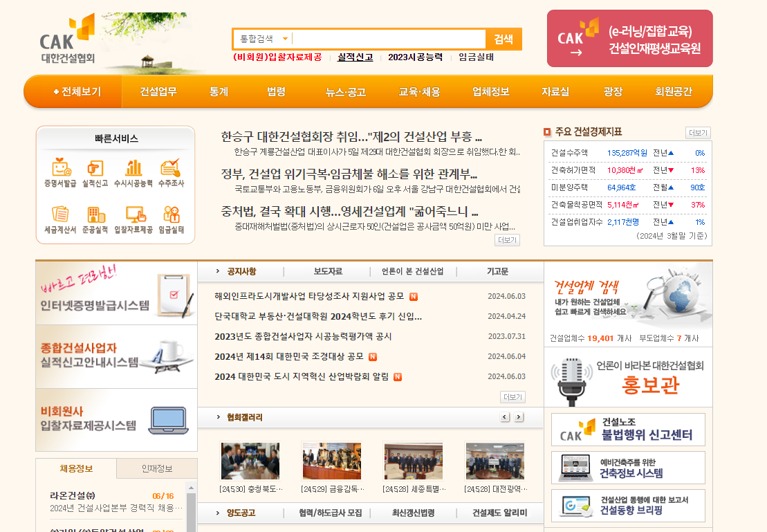Click the N badge on 조경대상 공모 notice

pyautogui.click(x=373, y=357)
